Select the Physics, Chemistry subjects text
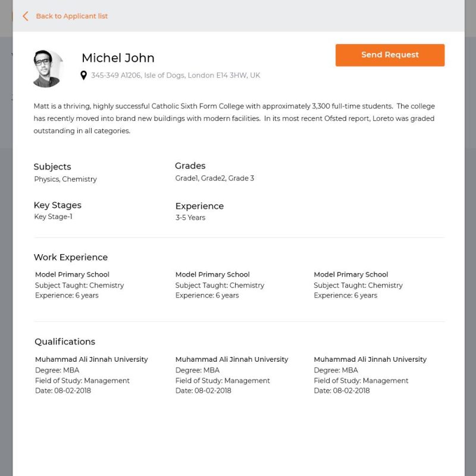The width and height of the screenshot is (476, 476). pyautogui.click(x=65, y=179)
